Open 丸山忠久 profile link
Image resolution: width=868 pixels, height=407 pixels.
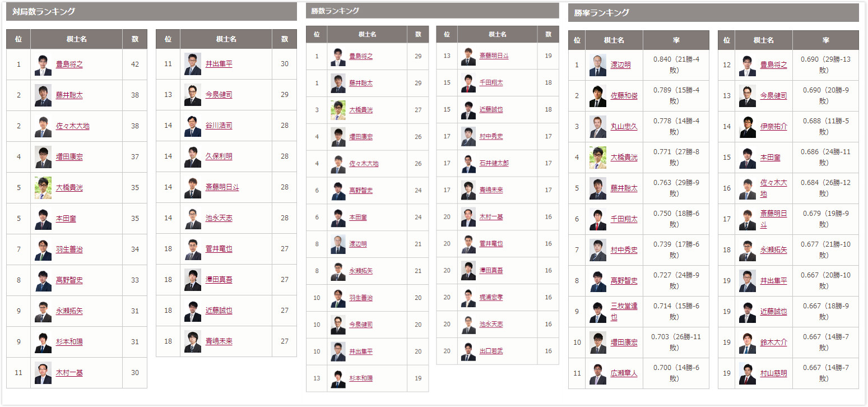tap(624, 127)
